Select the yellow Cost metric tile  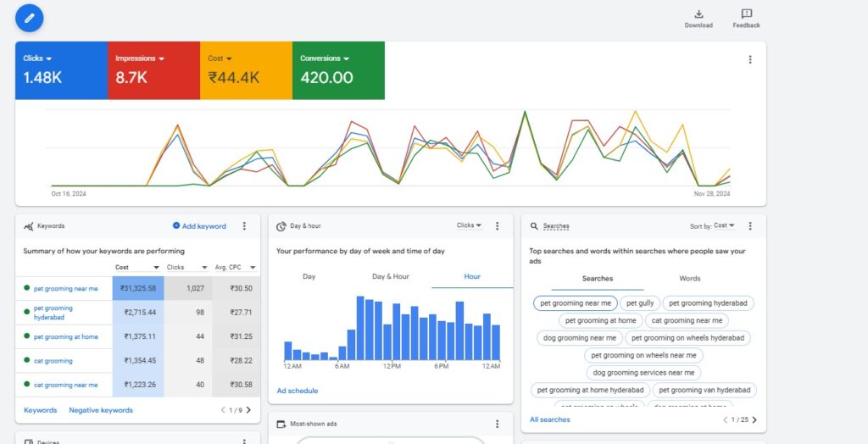(x=246, y=70)
